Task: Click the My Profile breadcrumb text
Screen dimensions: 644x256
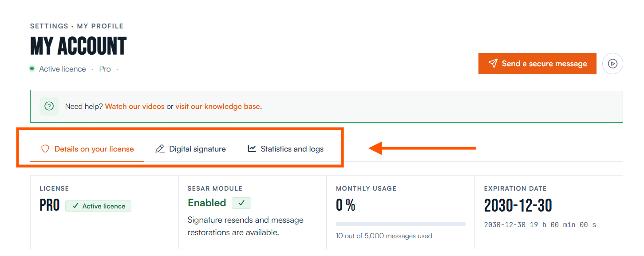Action: (100, 26)
